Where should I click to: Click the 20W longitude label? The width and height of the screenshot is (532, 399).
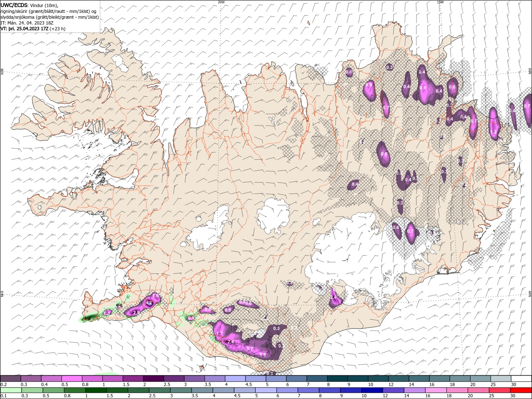(221, 2)
